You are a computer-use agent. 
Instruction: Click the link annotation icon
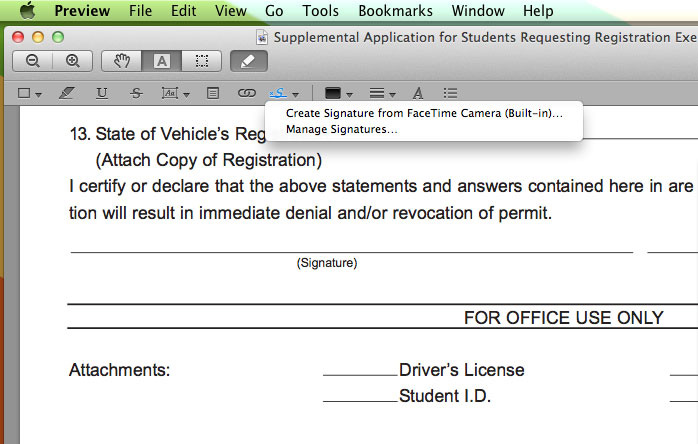tap(246, 93)
